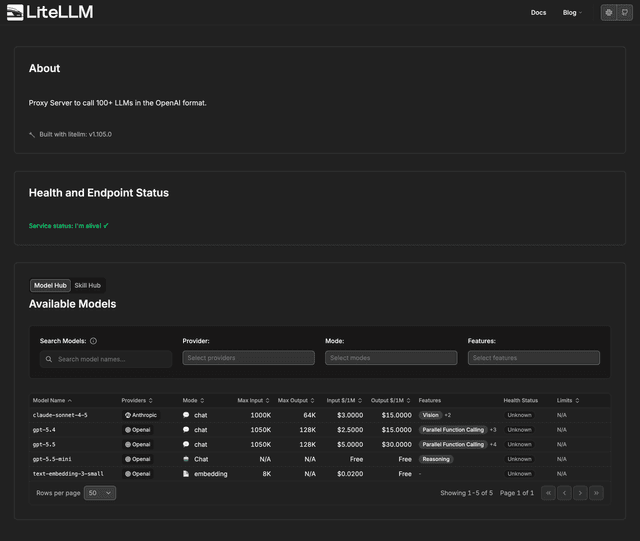Click the gpt-5.4 model name

point(44,430)
